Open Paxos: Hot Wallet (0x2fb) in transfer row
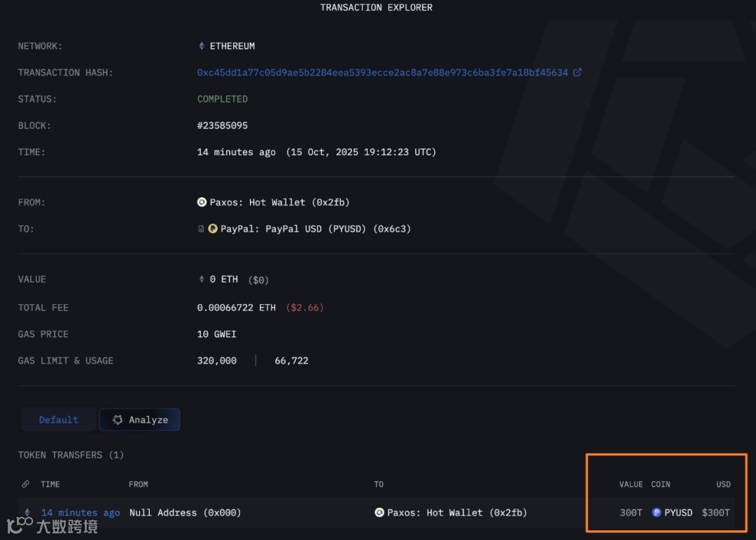756x540 pixels. pyautogui.click(x=457, y=513)
